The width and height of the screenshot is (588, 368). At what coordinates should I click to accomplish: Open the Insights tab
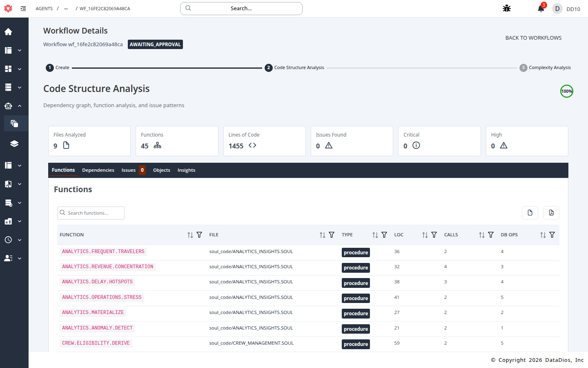tap(186, 170)
